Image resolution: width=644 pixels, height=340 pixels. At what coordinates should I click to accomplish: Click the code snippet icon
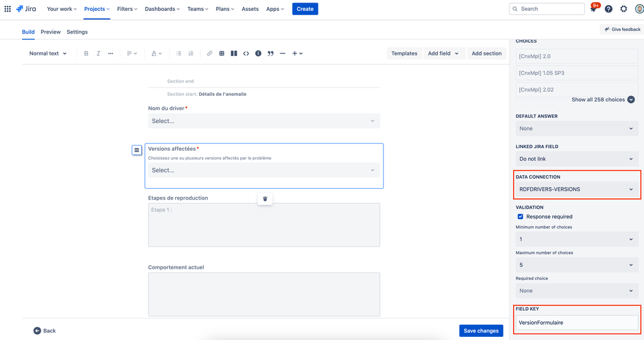246,53
